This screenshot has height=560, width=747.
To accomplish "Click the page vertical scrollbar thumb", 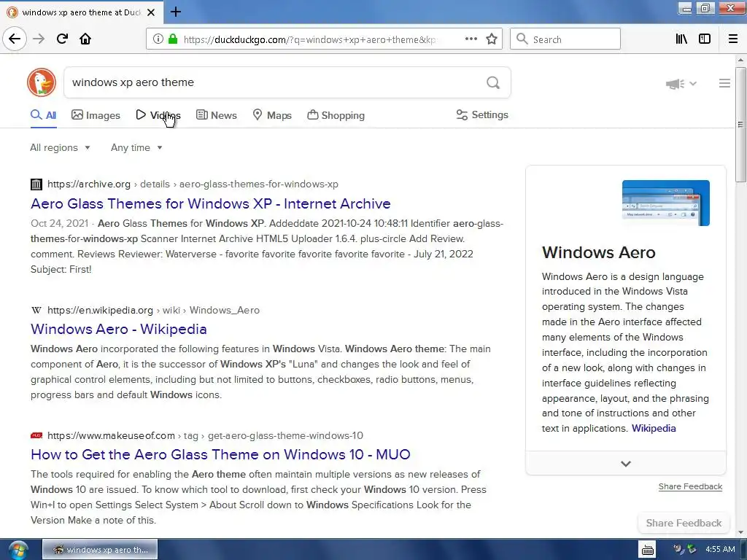I will (x=740, y=125).
